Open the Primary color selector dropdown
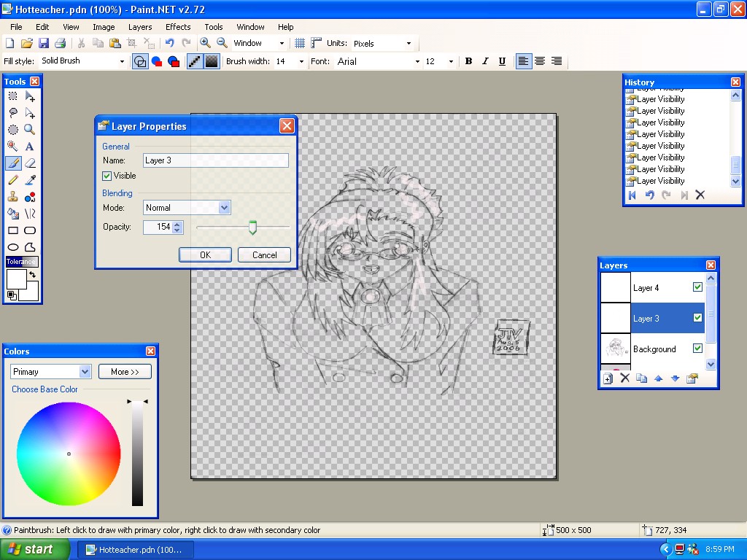This screenshot has height=560, width=747. tap(85, 371)
